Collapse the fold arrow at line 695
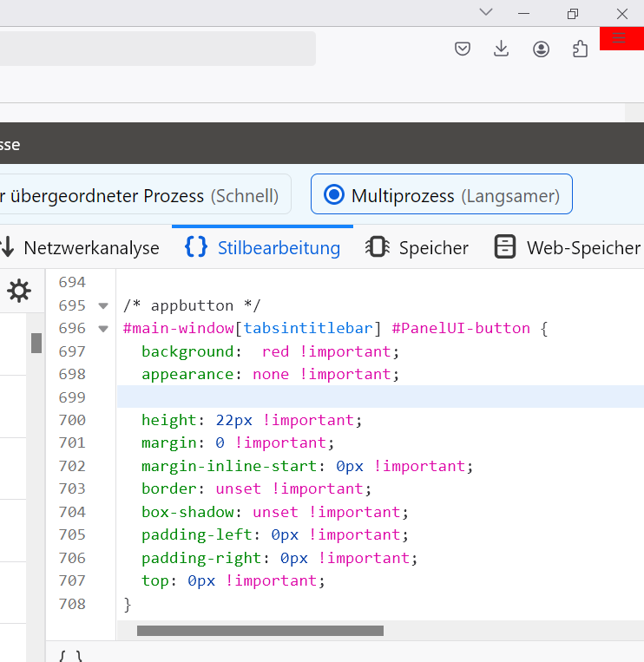This screenshot has height=662, width=644. tap(103, 306)
